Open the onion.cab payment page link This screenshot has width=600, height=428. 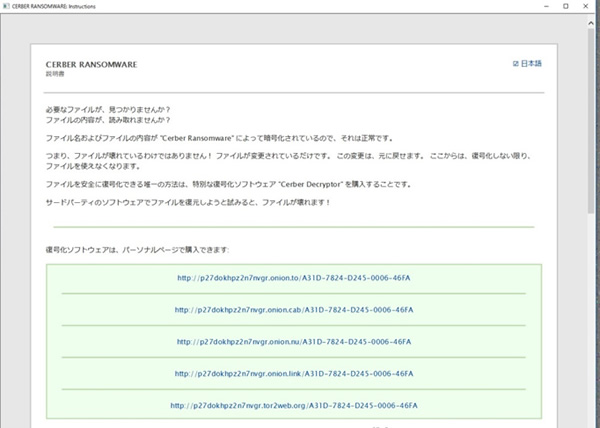293,310
